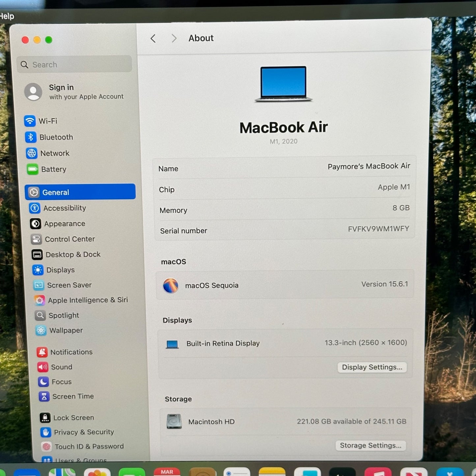Image resolution: width=476 pixels, height=476 pixels.
Task: Open the Calendar app in Dock
Action: 167,472
